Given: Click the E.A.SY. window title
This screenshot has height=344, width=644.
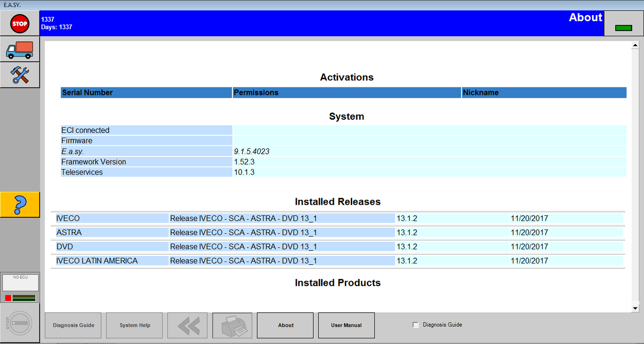Looking at the screenshot, I should (13, 5).
